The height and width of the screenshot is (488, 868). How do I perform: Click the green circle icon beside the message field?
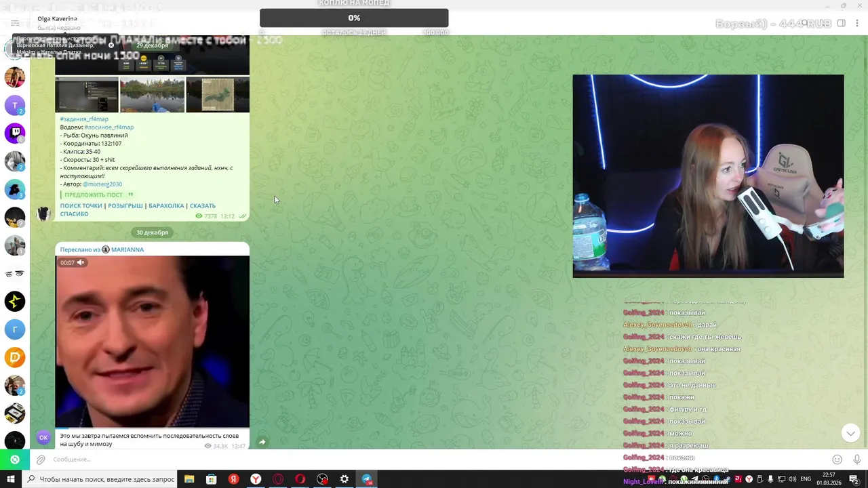pyautogui.click(x=15, y=460)
